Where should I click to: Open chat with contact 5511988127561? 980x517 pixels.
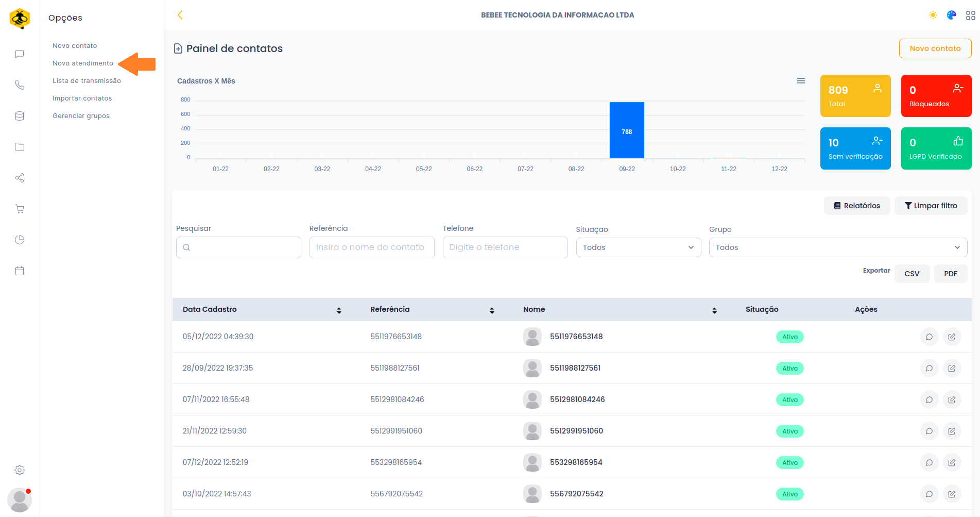click(929, 369)
